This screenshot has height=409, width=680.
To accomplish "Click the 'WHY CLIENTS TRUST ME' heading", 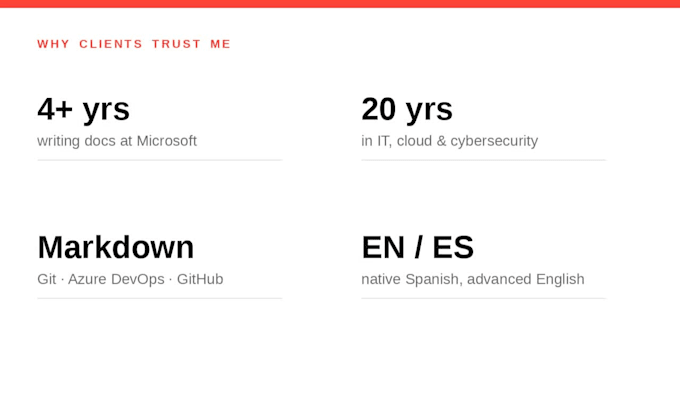I will click(x=134, y=44).
